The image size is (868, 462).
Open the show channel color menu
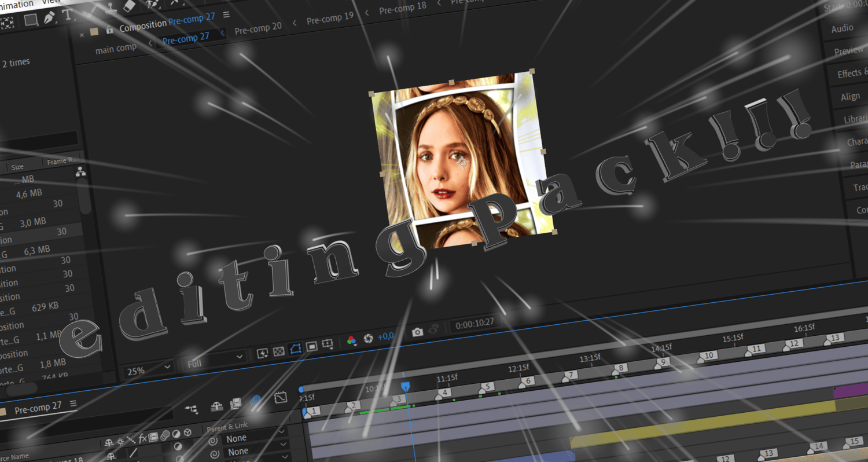click(351, 340)
